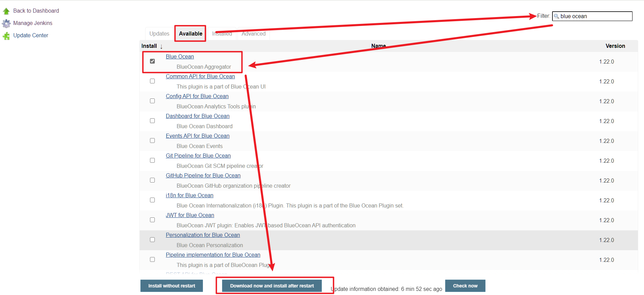Click the "Update information obtained" status text
Screen dimensions: 644x295
pos(386,289)
